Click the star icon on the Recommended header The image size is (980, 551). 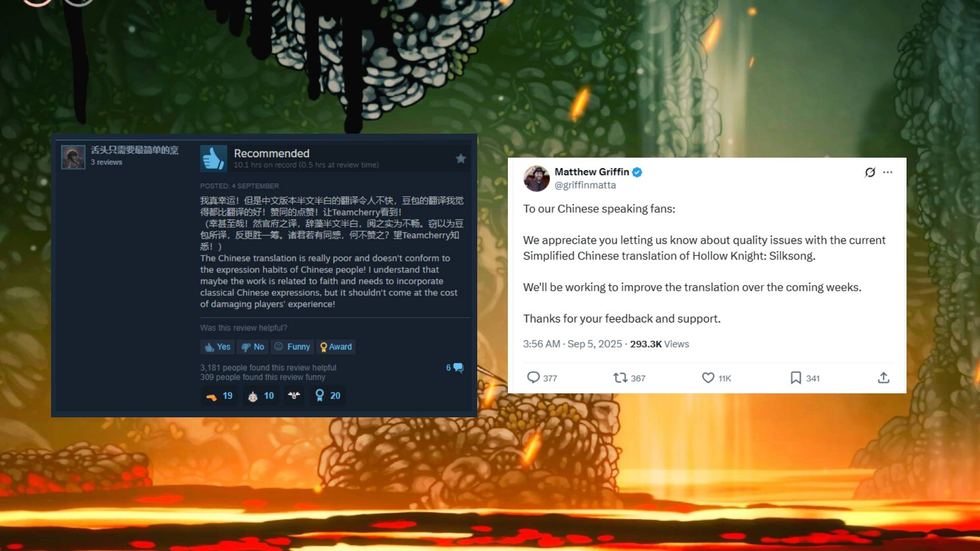(x=461, y=159)
